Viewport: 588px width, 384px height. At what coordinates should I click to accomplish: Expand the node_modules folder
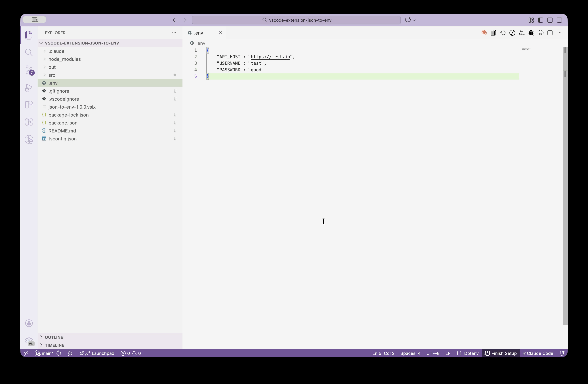pyautogui.click(x=64, y=59)
